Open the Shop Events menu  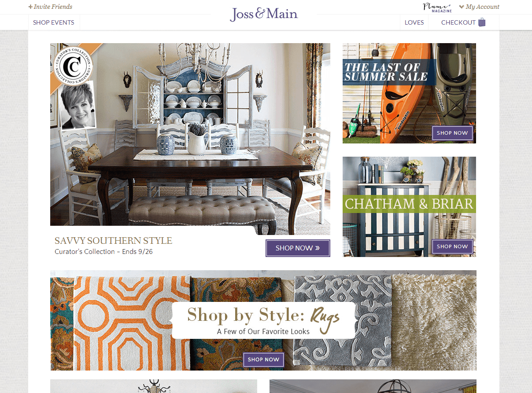54,22
